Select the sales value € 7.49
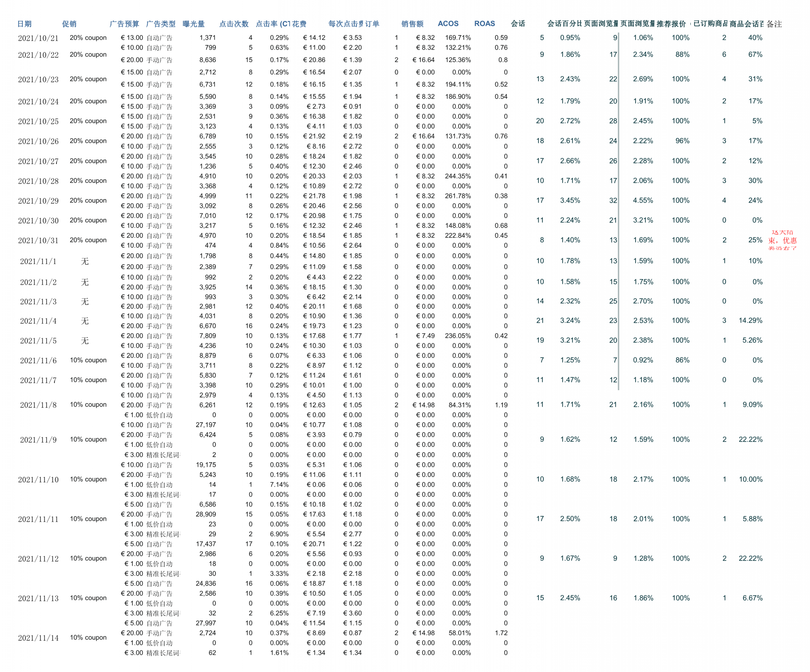 coord(425,336)
